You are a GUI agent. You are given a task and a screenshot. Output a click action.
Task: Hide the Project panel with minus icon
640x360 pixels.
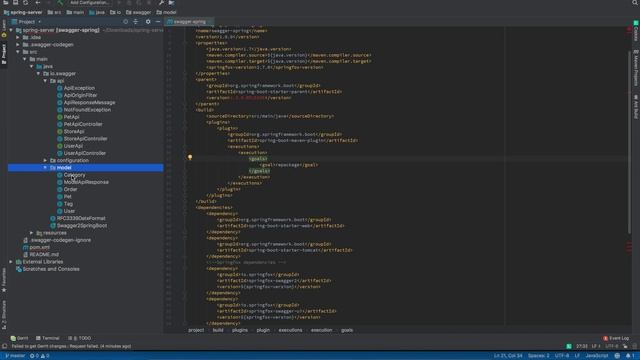click(x=158, y=22)
